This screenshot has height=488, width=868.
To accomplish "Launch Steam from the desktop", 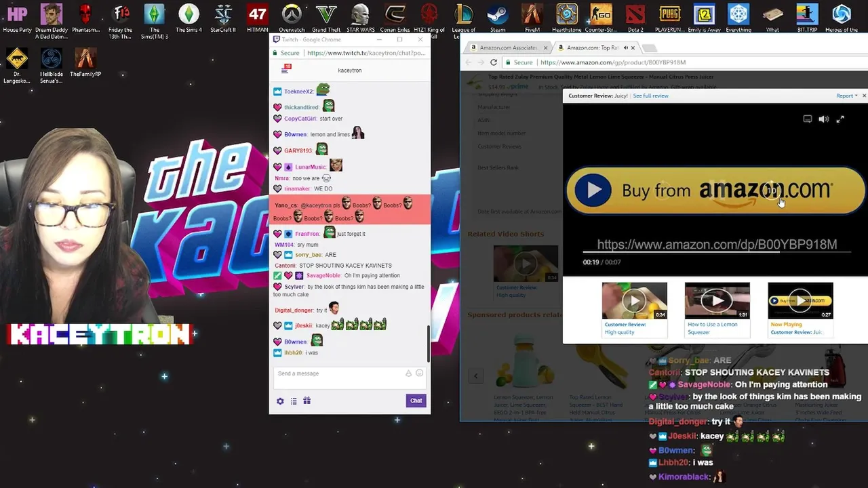I will click(x=498, y=18).
